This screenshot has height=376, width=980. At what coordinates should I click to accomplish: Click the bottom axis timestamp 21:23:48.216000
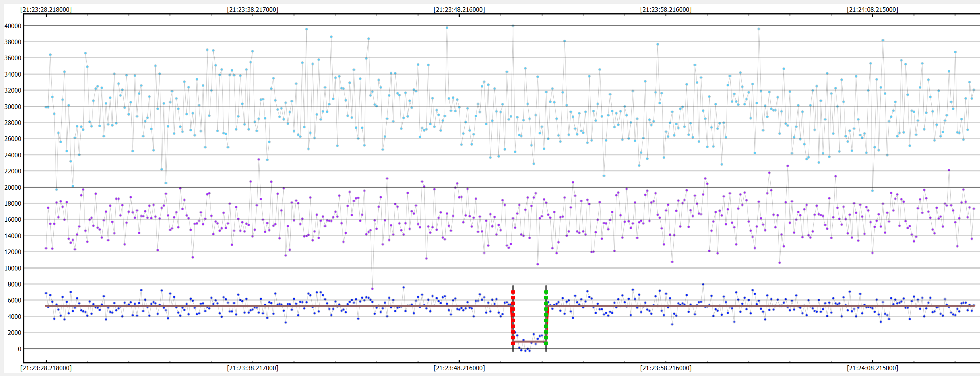pyautogui.click(x=459, y=368)
